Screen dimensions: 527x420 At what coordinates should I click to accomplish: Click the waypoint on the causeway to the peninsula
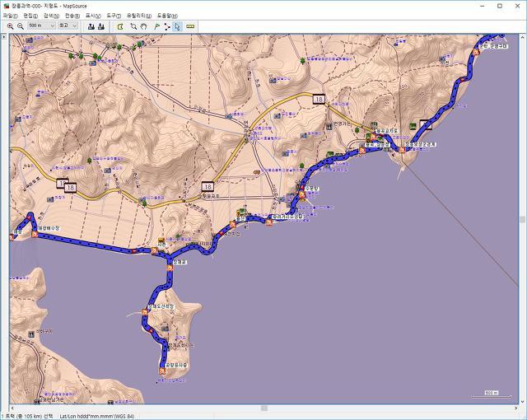point(170,268)
